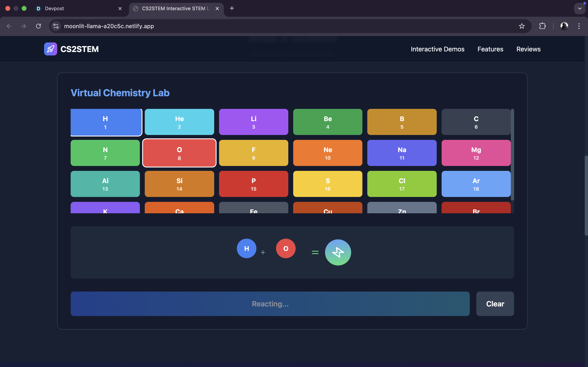Click the blue H atom circle

tap(246, 248)
